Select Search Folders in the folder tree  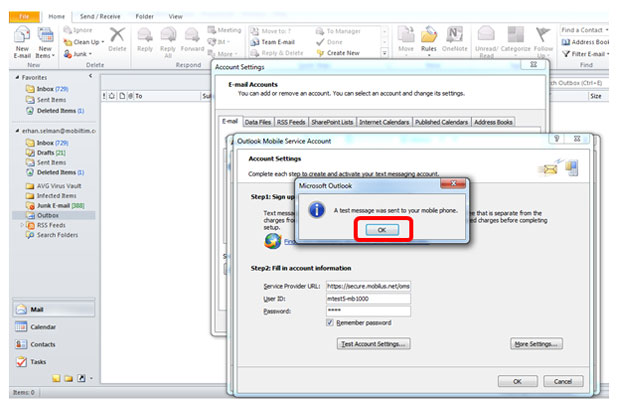tap(52, 235)
